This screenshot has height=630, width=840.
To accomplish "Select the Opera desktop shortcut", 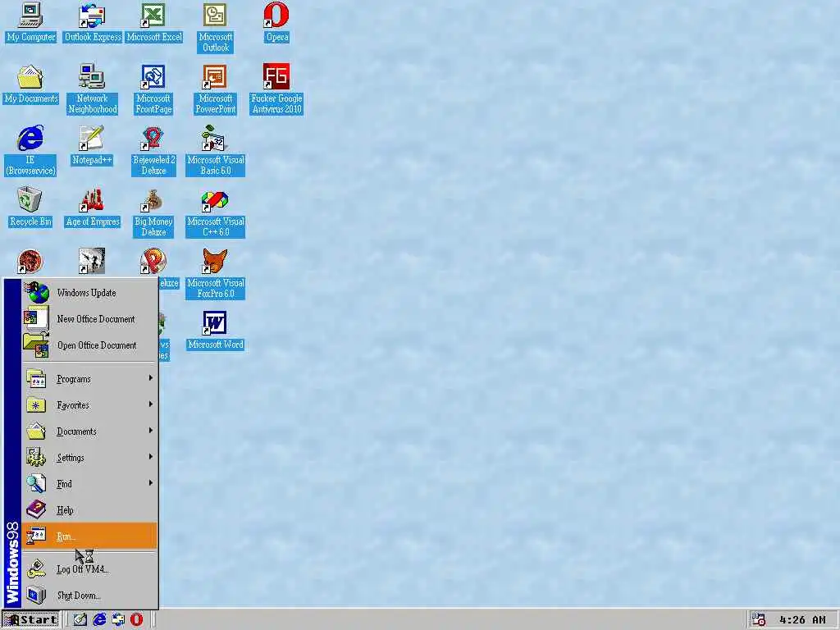I will 277,22.
